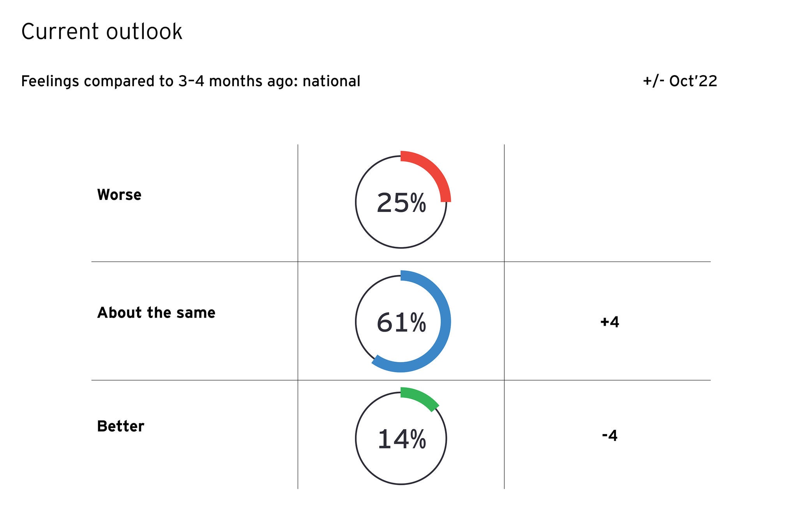Select the "+4" change value
Image resolution: width=798 pixels, height=532 pixels.
(x=610, y=322)
